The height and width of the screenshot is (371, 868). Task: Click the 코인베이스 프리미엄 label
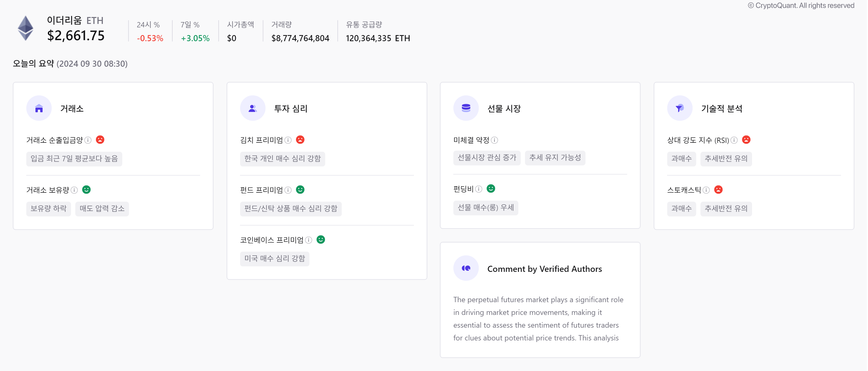click(272, 240)
